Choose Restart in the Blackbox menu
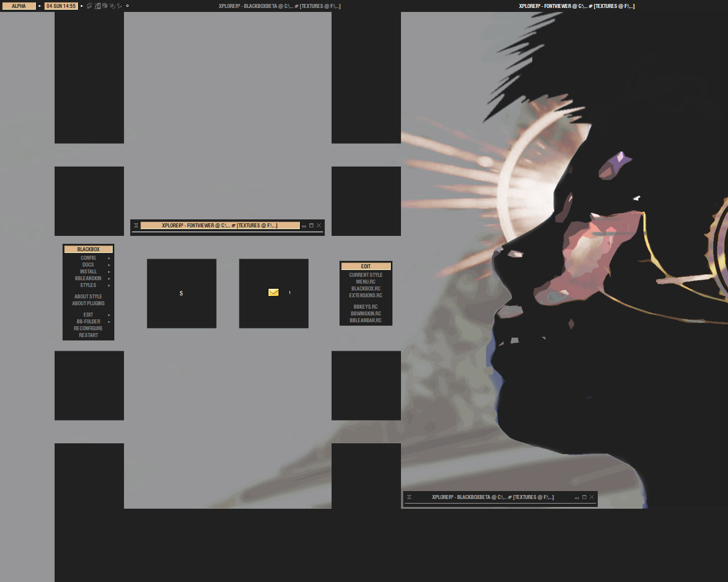 pos(88,335)
